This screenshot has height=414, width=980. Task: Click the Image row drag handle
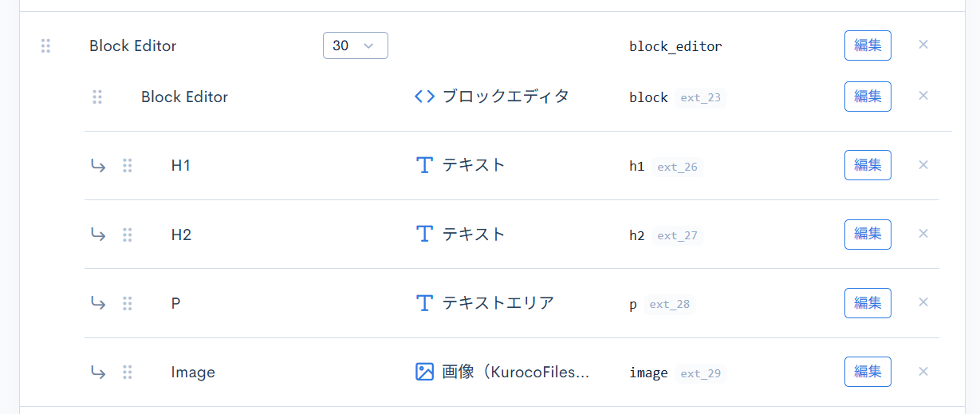tap(127, 372)
